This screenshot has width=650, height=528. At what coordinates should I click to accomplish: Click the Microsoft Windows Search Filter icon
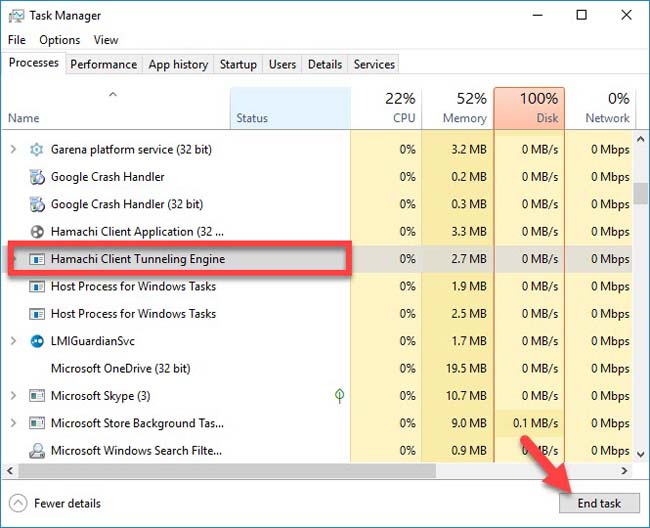pyautogui.click(x=37, y=450)
